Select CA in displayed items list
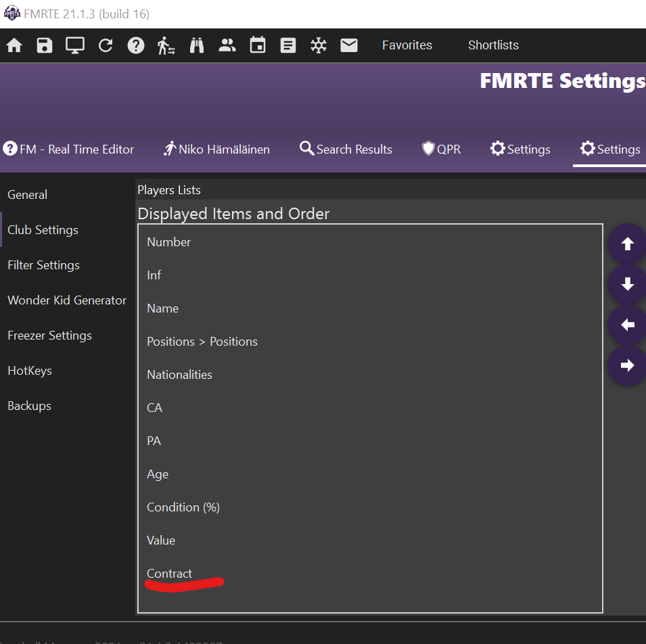The width and height of the screenshot is (646, 644). coord(371,408)
